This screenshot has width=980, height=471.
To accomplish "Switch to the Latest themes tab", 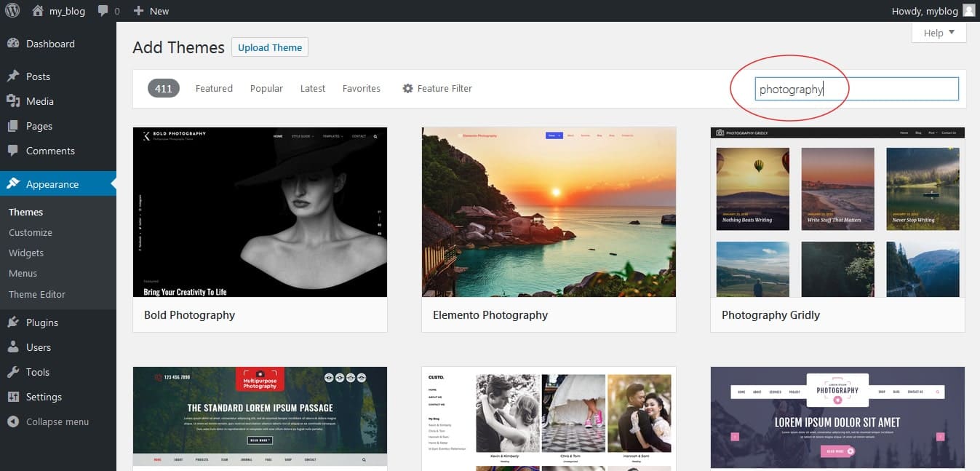I will click(x=312, y=89).
